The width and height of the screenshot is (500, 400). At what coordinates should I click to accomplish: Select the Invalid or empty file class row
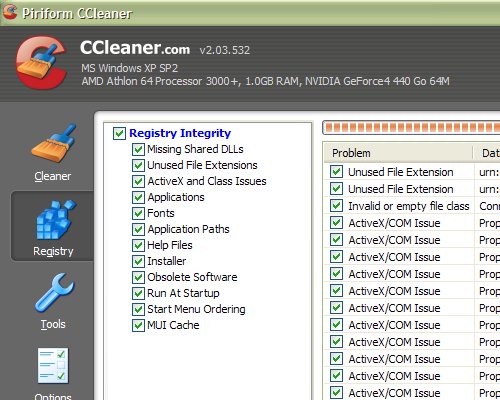coord(412,206)
